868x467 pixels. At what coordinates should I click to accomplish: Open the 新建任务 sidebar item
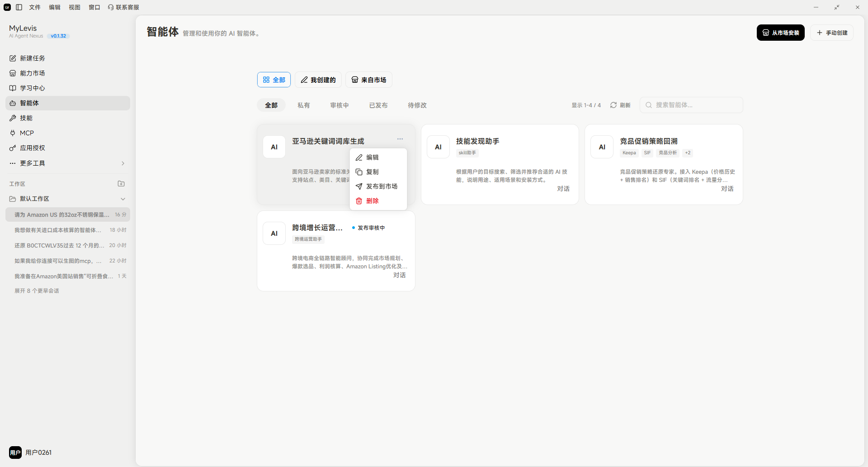click(x=68, y=58)
